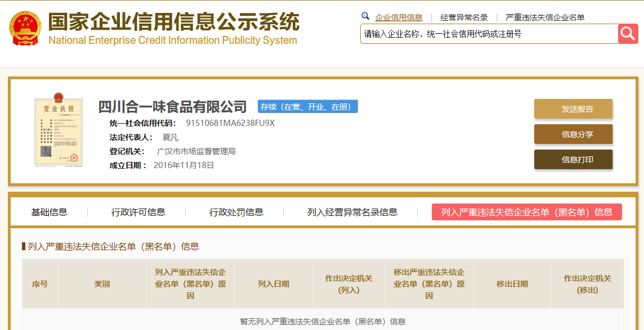Click the 暂无列入严重违法失信企业名单 empty message

[323, 322]
